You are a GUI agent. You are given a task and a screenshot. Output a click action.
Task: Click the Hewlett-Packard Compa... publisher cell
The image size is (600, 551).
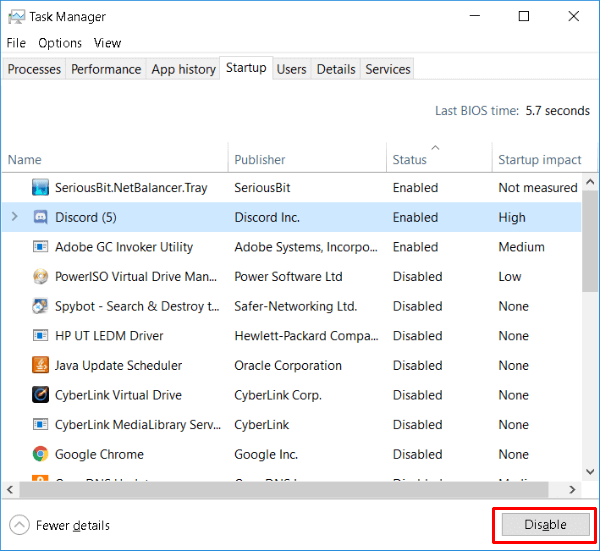(306, 336)
